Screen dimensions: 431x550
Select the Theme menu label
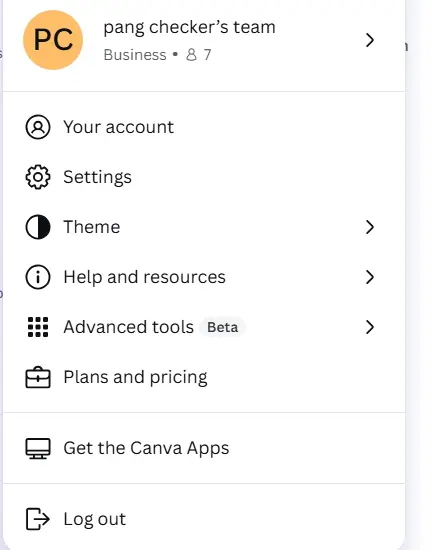92,227
